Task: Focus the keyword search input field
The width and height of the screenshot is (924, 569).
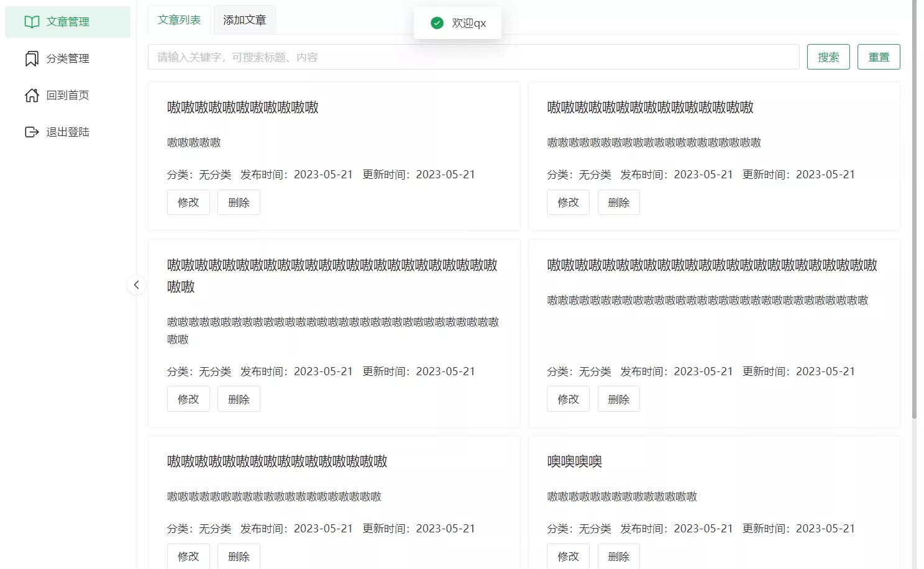Action: click(473, 57)
